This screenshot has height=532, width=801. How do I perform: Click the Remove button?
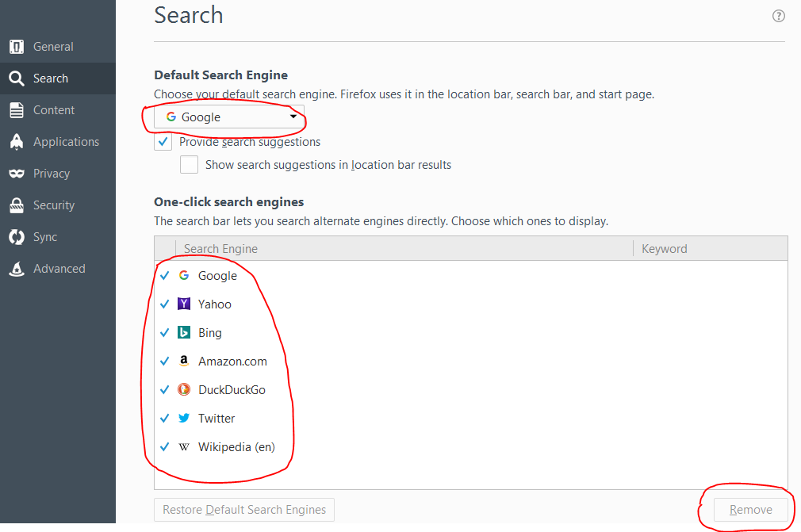(x=750, y=510)
